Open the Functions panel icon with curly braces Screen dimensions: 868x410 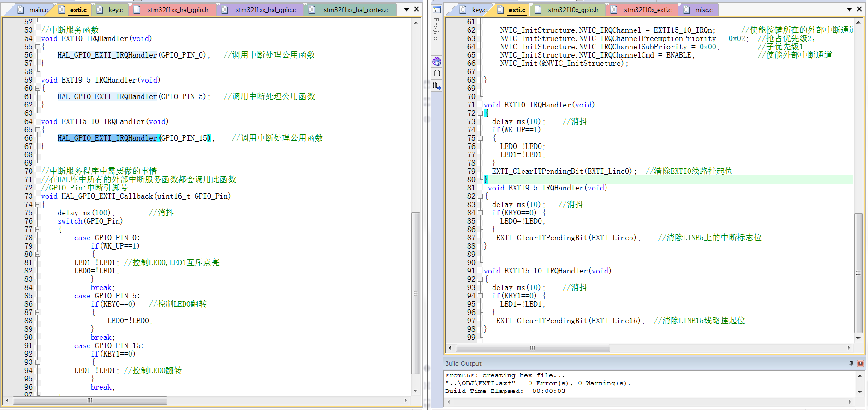point(436,73)
